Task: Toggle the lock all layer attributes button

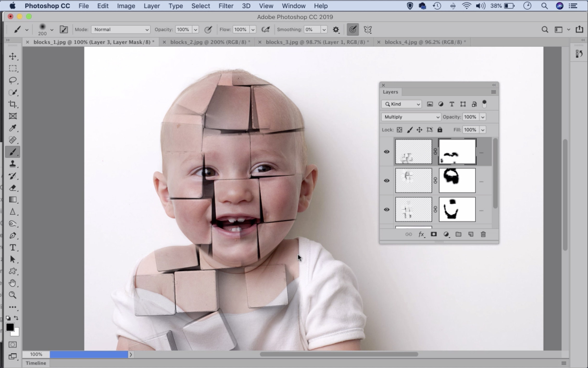Action: pyautogui.click(x=440, y=130)
